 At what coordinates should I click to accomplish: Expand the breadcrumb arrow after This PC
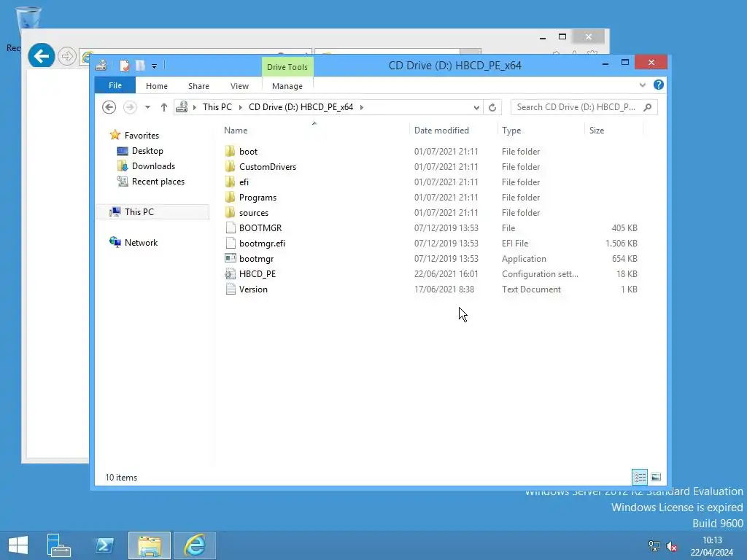240,107
